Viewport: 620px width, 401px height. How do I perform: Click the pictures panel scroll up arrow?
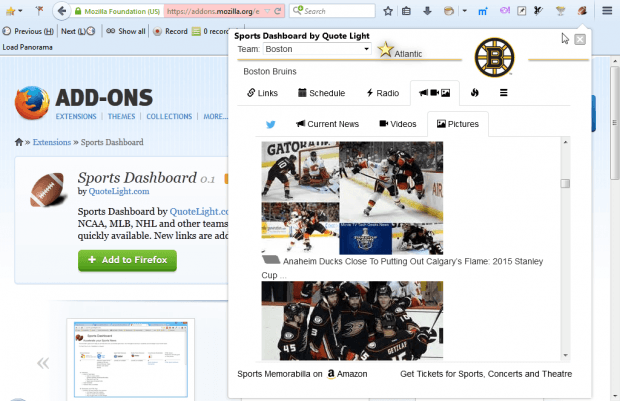565,142
